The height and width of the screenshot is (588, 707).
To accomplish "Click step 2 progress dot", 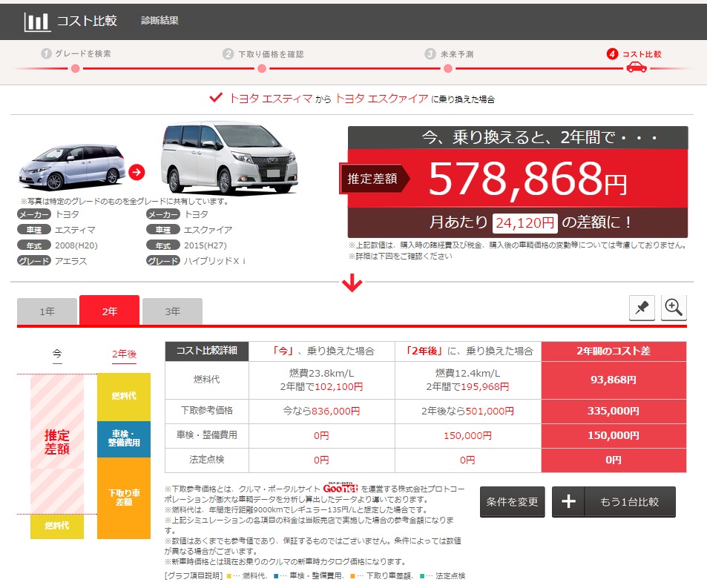I will click(x=262, y=68).
